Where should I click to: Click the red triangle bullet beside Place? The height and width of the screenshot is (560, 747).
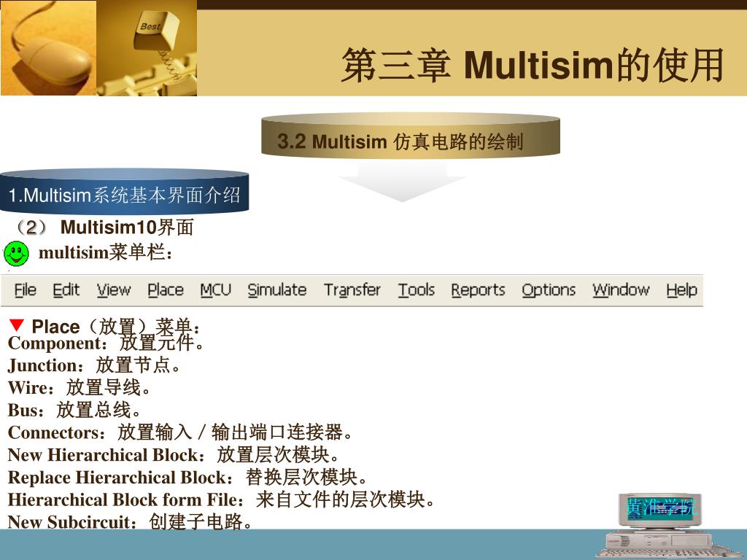[17, 325]
